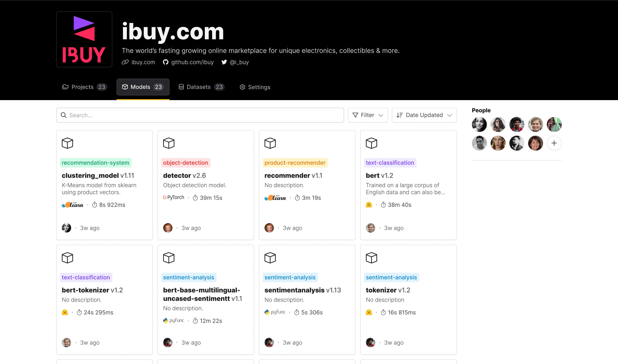618x364 pixels.
Task: Click the cube icon on recommender card
Action: tap(270, 143)
